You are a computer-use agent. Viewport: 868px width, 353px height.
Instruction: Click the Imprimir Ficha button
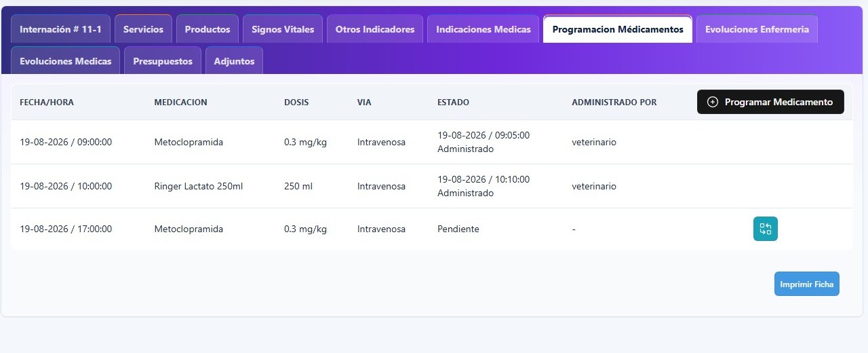click(806, 284)
